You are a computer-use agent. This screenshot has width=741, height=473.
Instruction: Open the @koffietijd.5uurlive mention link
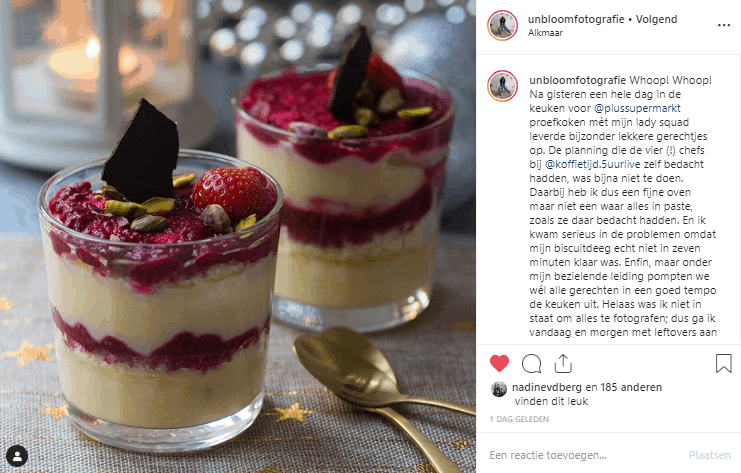(593, 164)
